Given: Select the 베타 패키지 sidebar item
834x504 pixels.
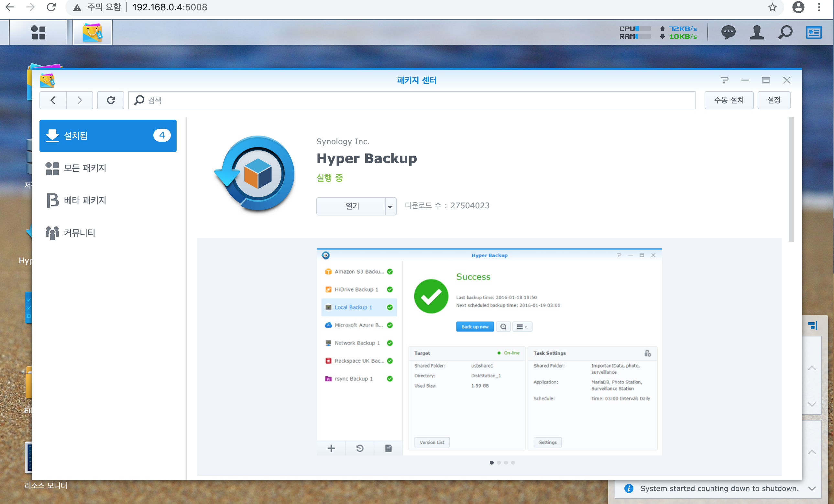Looking at the screenshot, I should point(85,200).
